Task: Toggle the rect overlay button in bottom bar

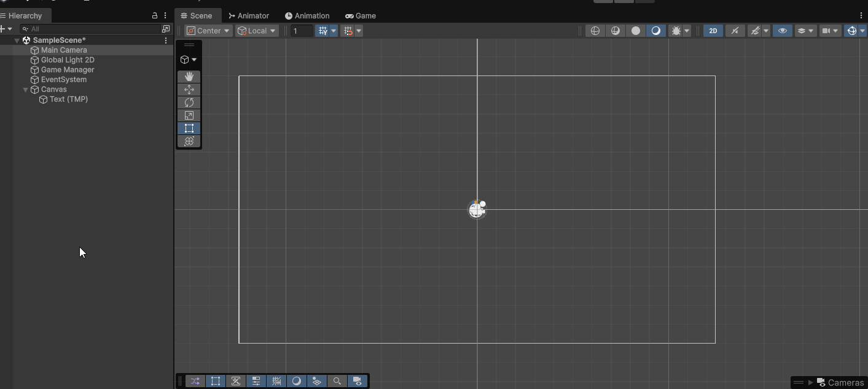Action: click(x=216, y=381)
